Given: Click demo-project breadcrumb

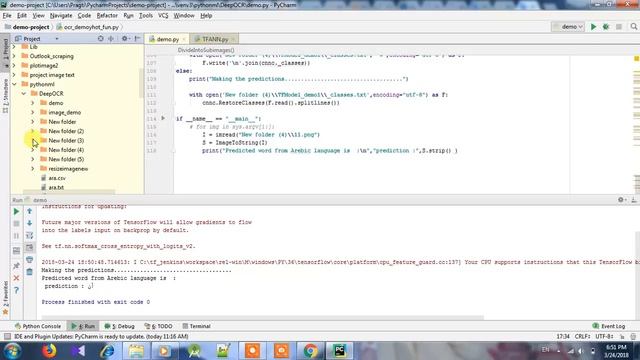Looking at the screenshot, I should (31, 27).
